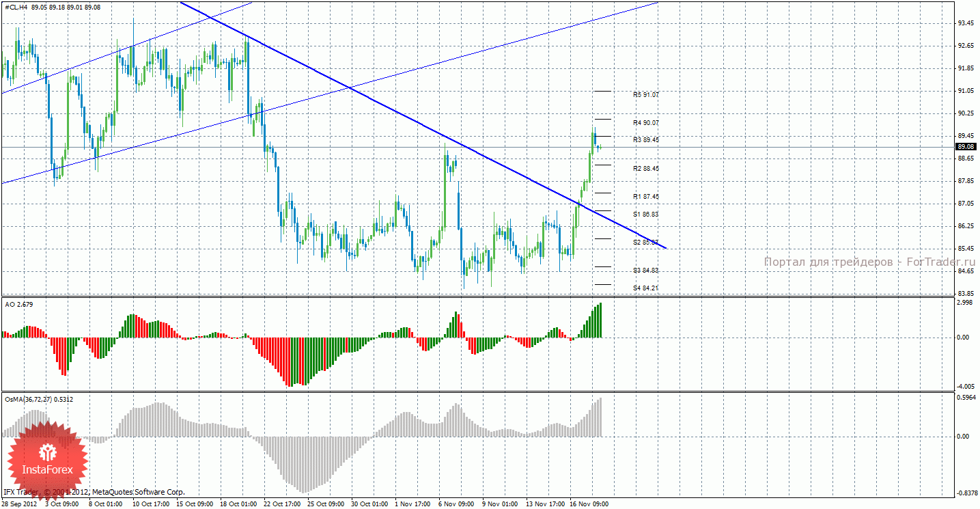Select the "10 Oct 17:00" time label
Viewport: 980px width, 509px height.
152,504
